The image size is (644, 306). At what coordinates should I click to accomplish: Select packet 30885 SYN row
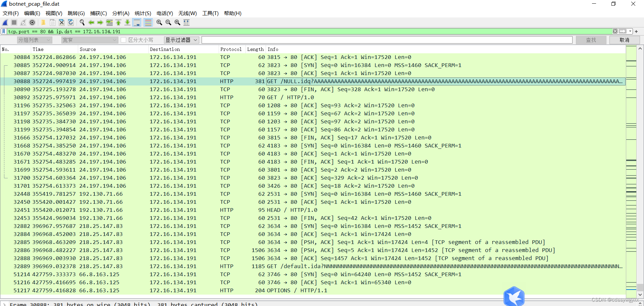tap(313, 65)
